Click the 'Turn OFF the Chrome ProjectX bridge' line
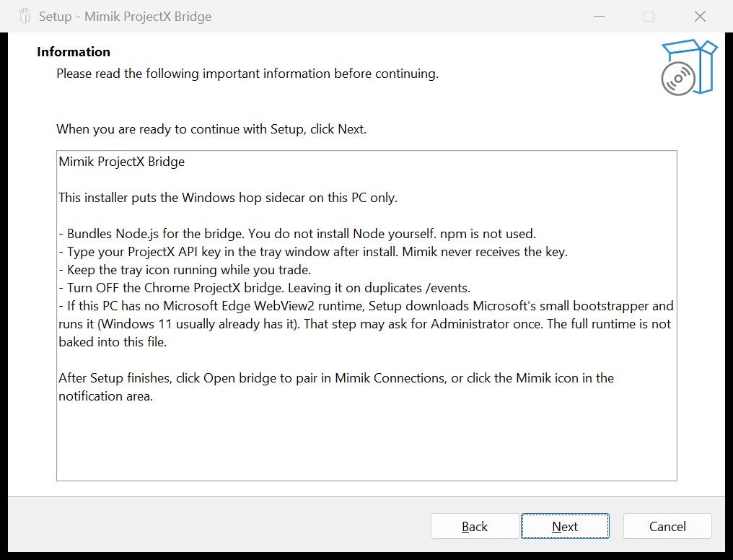Screen dimensions: 733x560 pyautogui.click(x=265, y=288)
